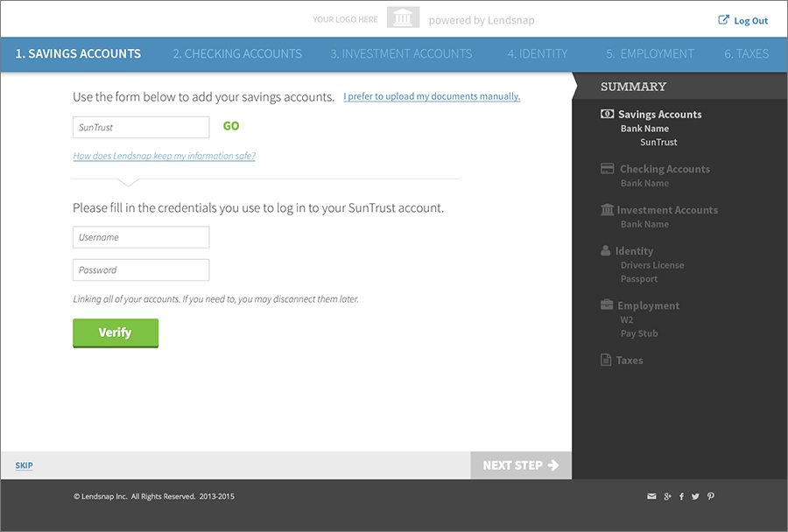Click the Employment briefcase icon in summary
Image resolution: width=788 pixels, height=532 pixels.
point(607,305)
